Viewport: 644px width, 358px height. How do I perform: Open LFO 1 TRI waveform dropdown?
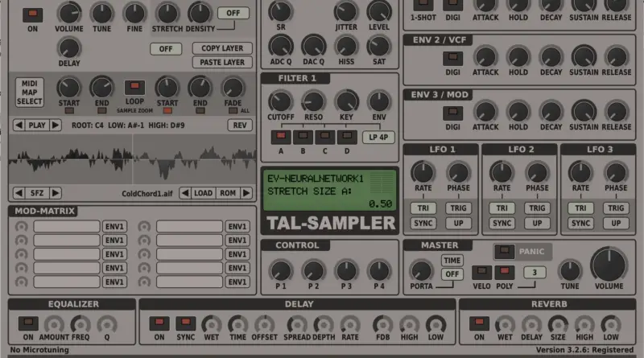click(423, 208)
